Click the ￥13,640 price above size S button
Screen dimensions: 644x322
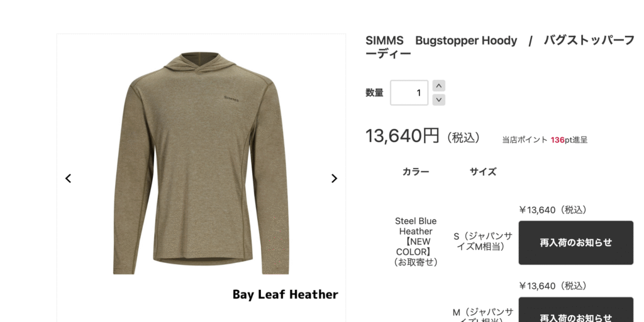click(x=553, y=210)
